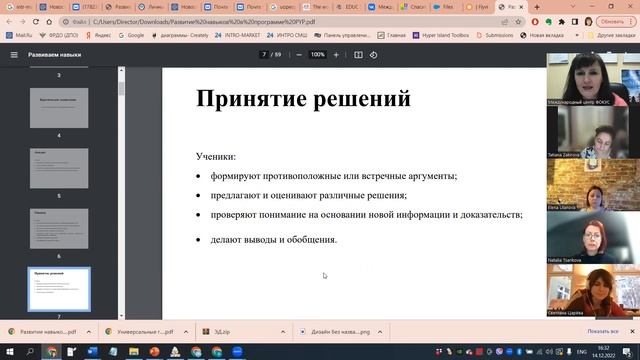The width and height of the screenshot is (640, 360).
Task: Go back in browser history
Action: 9,22
